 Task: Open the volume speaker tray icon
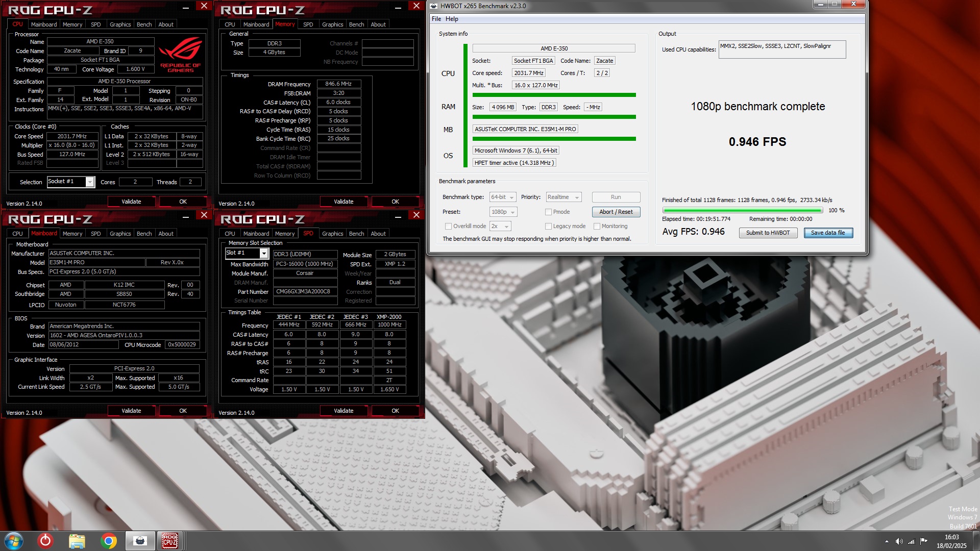coord(899,541)
